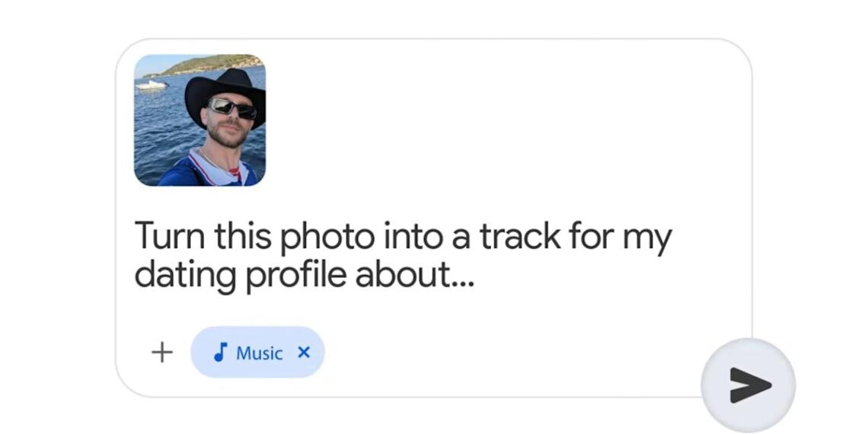The width and height of the screenshot is (868, 434).
Task: Click the white boat in the photo
Action: 152,85
